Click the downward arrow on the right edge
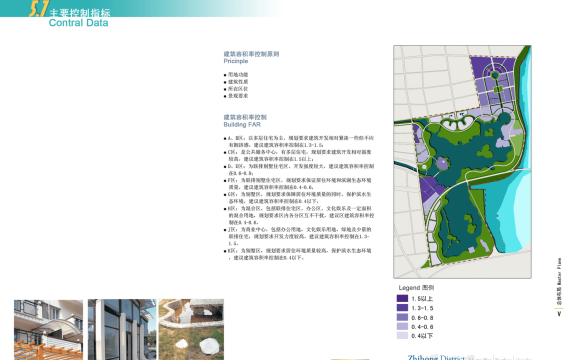Viewport: 570px width, 360px height. (559, 313)
